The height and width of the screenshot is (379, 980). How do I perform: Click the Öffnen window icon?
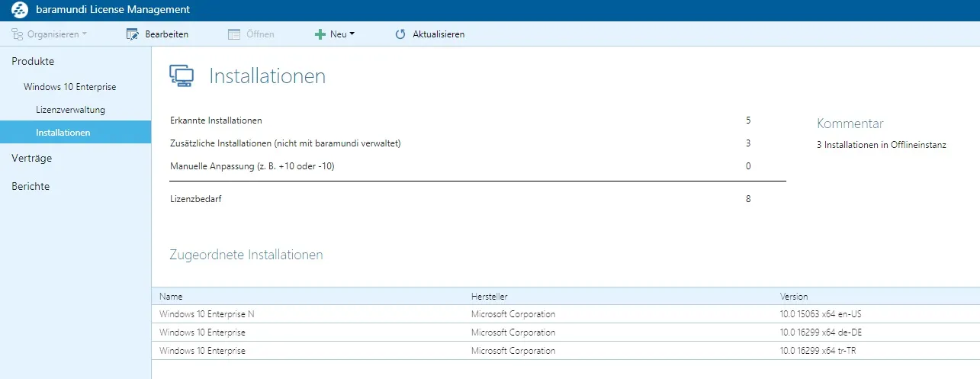point(234,34)
